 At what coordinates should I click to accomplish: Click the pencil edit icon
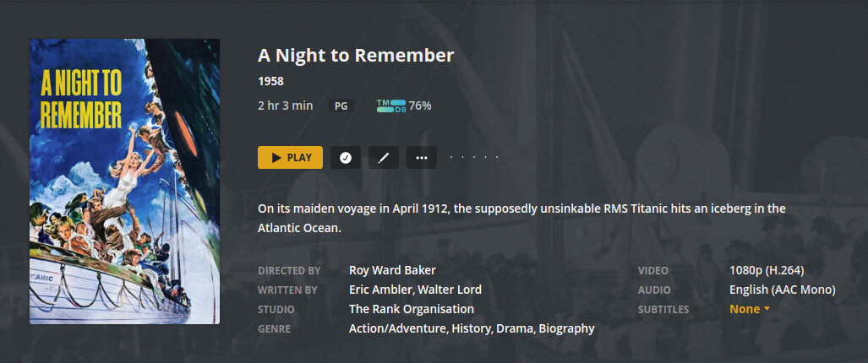point(383,157)
